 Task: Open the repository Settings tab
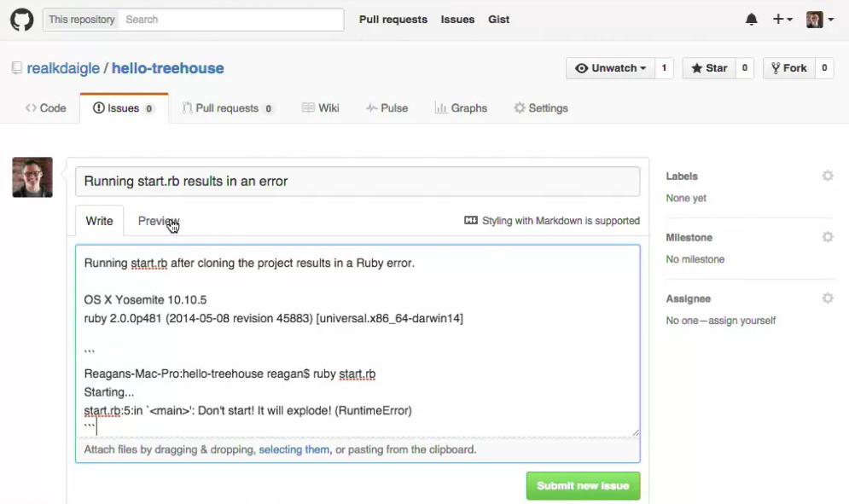coord(540,107)
